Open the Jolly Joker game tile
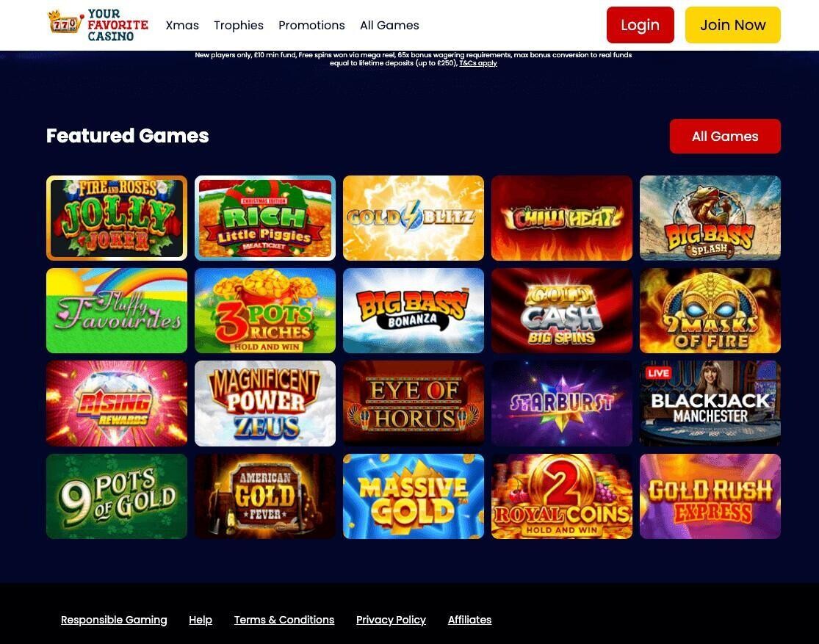This screenshot has height=644, width=819. pos(117,218)
